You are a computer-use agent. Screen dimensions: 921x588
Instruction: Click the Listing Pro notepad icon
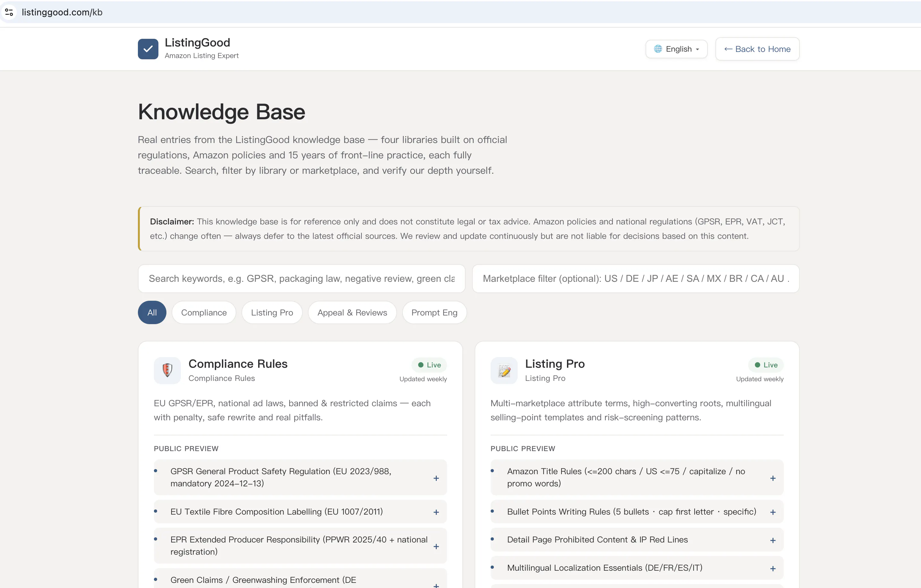(504, 370)
